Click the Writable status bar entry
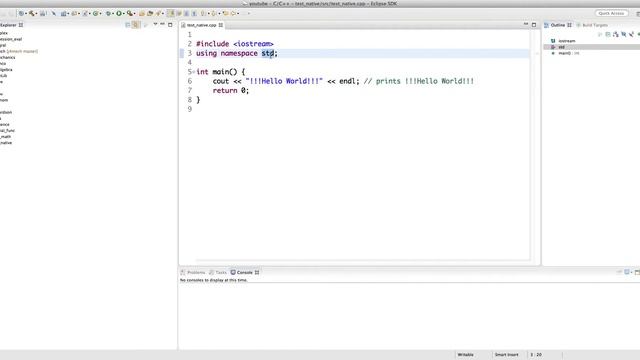This screenshot has height=360, width=640. 465,355
